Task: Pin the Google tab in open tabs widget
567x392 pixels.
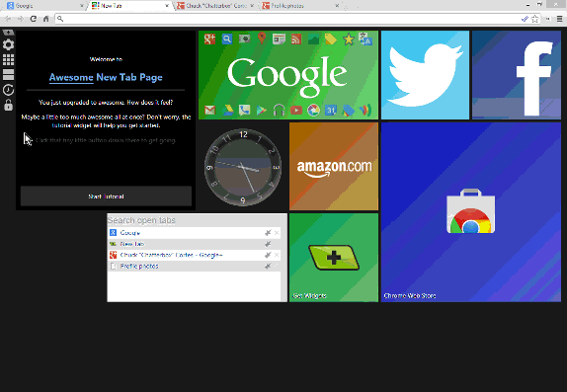Action: click(268, 233)
